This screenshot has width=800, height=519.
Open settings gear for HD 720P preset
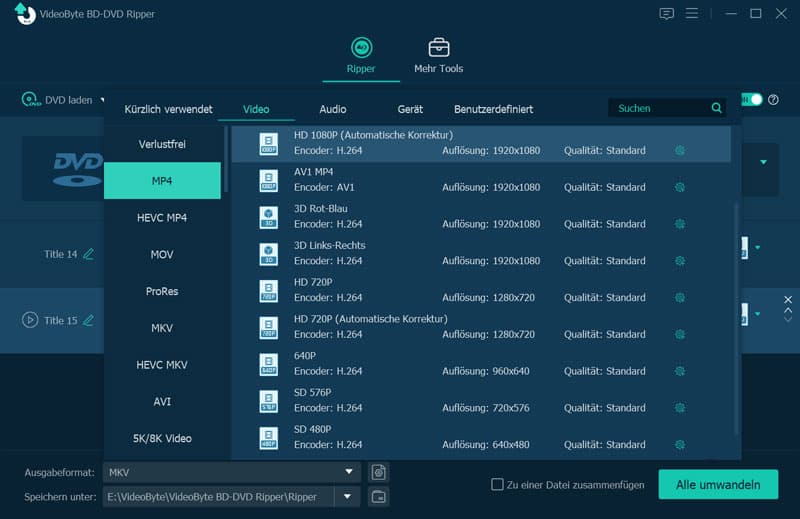coord(680,298)
